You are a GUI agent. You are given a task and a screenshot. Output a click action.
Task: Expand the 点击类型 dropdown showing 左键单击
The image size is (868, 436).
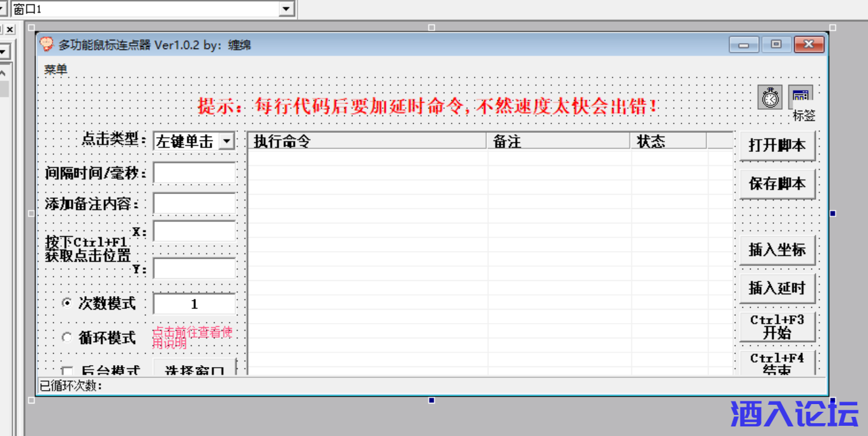[x=227, y=141]
